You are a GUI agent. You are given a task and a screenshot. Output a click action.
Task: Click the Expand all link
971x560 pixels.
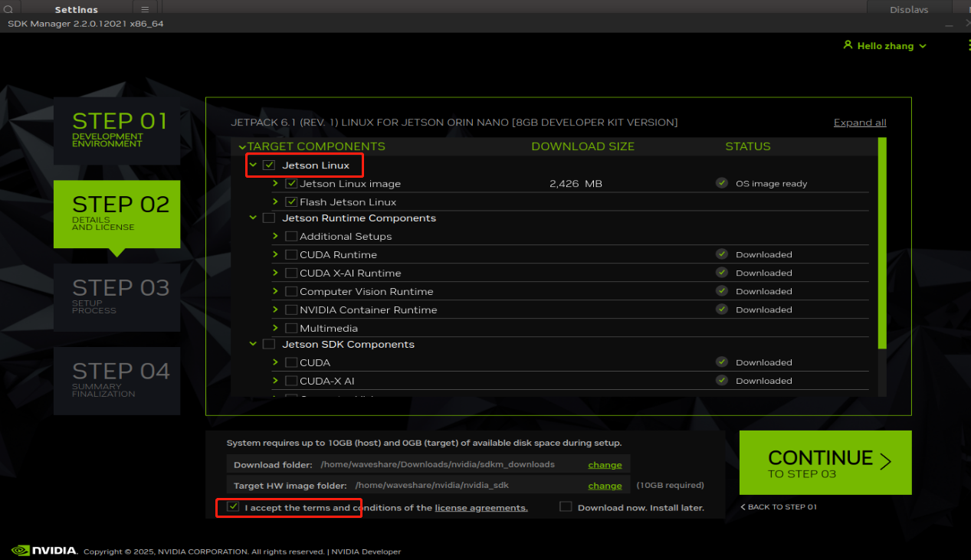[x=860, y=123]
